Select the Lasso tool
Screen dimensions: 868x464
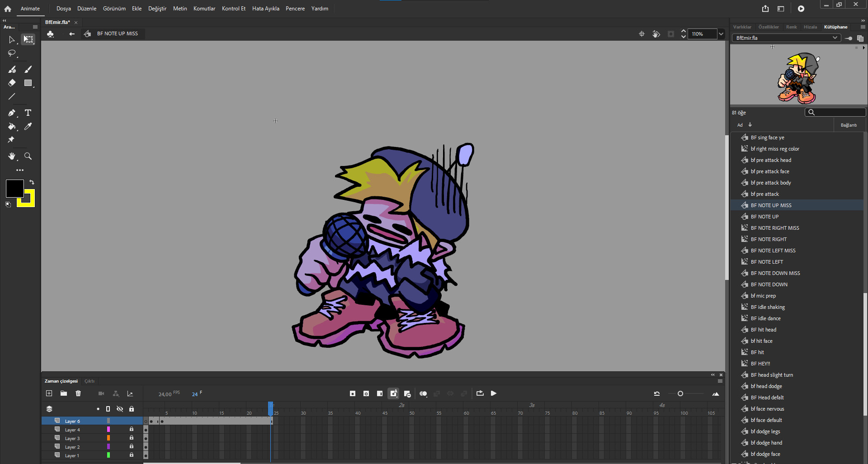pos(12,53)
